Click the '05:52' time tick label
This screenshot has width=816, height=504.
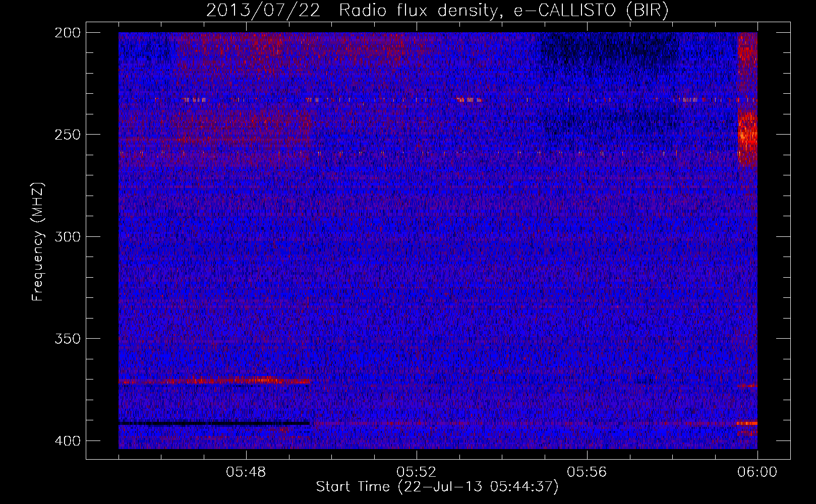(417, 472)
